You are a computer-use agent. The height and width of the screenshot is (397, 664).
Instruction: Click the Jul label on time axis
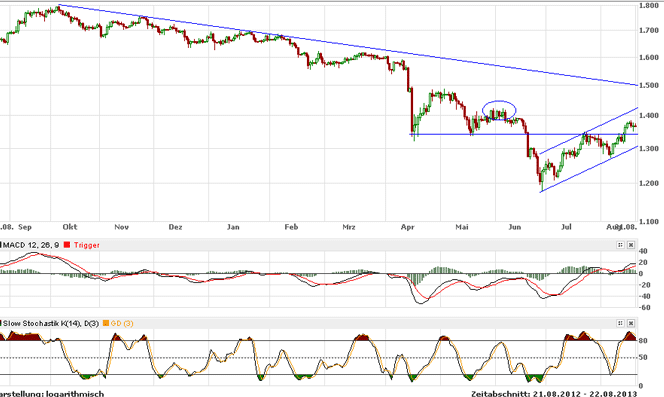tap(566, 227)
